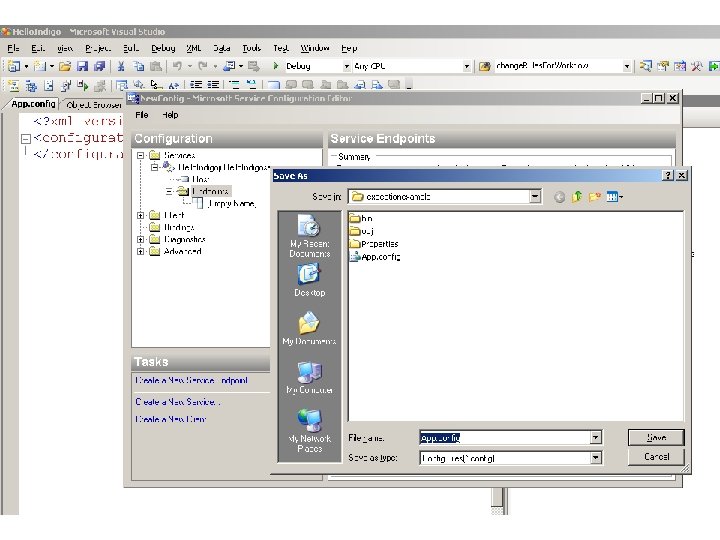Select My Recent Documents in places bar

coord(309,236)
